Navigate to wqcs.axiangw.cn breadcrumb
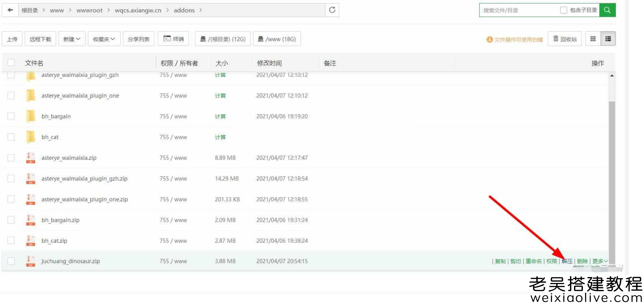 coord(138,11)
